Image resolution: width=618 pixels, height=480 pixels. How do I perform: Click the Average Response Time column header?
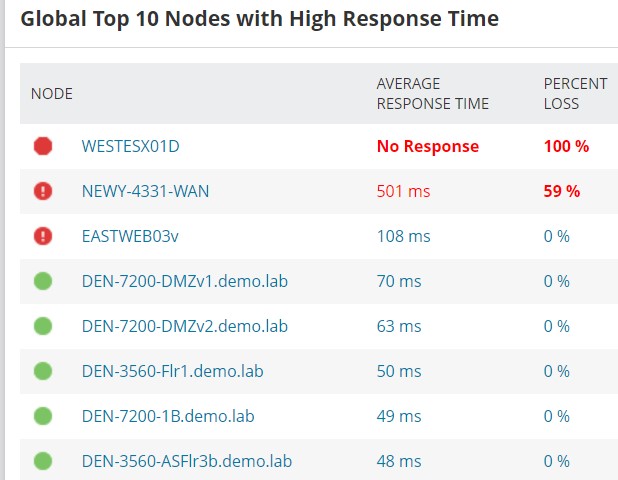(x=432, y=94)
